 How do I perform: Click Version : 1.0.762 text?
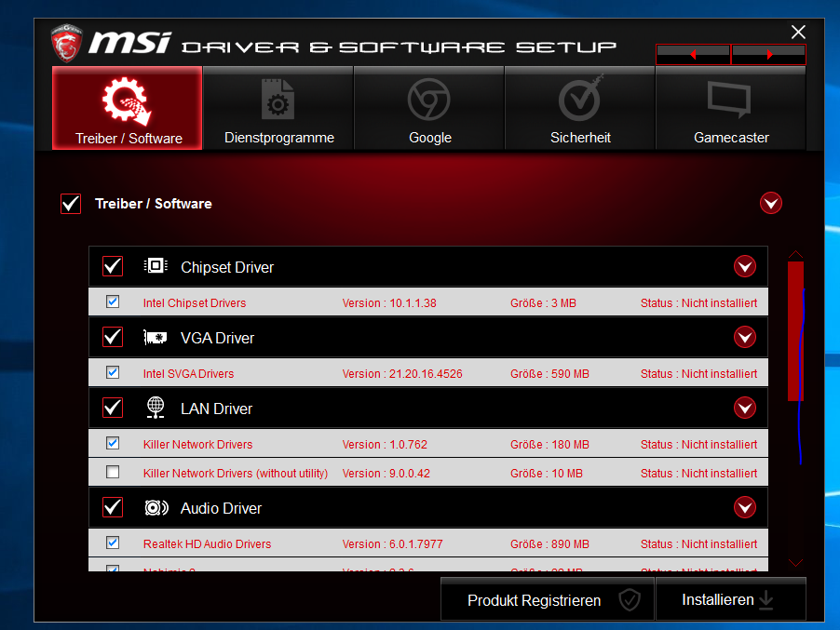pyautogui.click(x=385, y=444)
